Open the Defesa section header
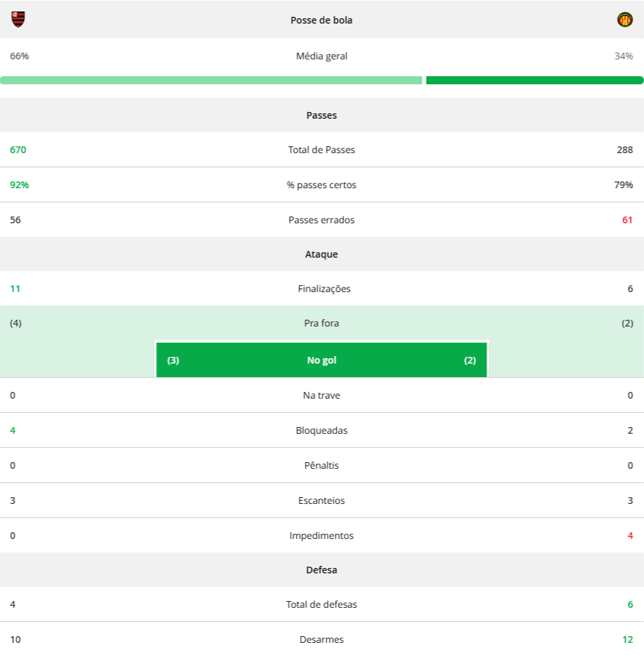 [322, 570]
